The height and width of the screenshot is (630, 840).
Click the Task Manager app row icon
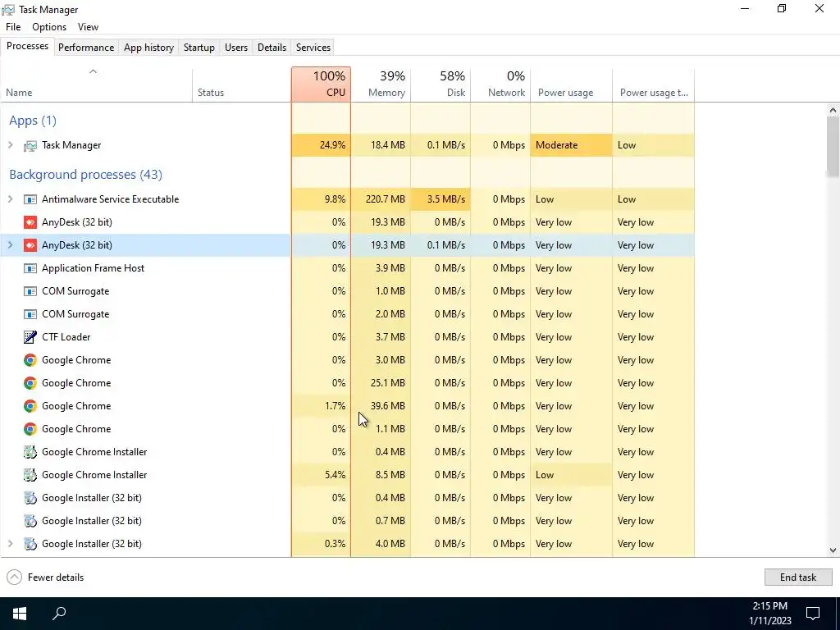30,145
